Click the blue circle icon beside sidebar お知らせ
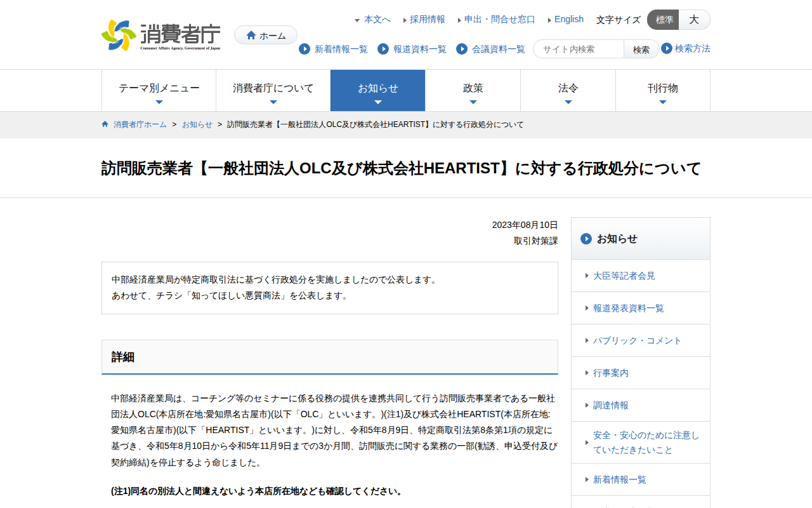812x508 pixels. [x=586, y=239]
